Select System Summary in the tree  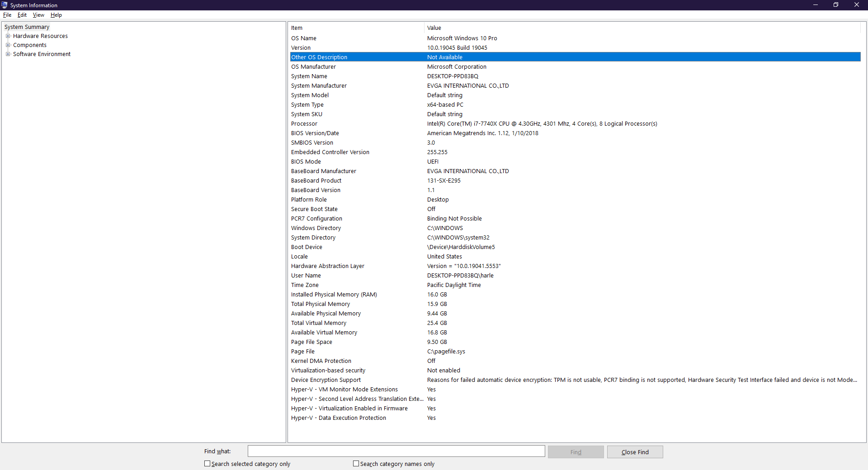click(x=27, y=27)
